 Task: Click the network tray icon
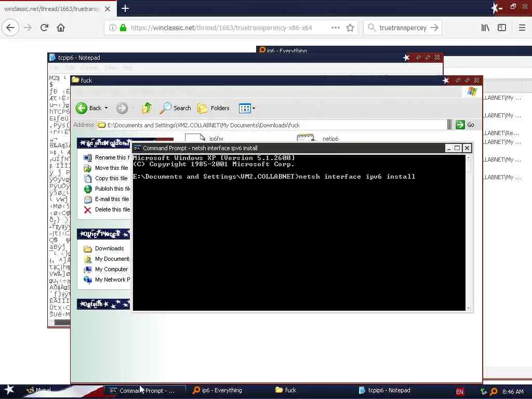tap(484, 392)
